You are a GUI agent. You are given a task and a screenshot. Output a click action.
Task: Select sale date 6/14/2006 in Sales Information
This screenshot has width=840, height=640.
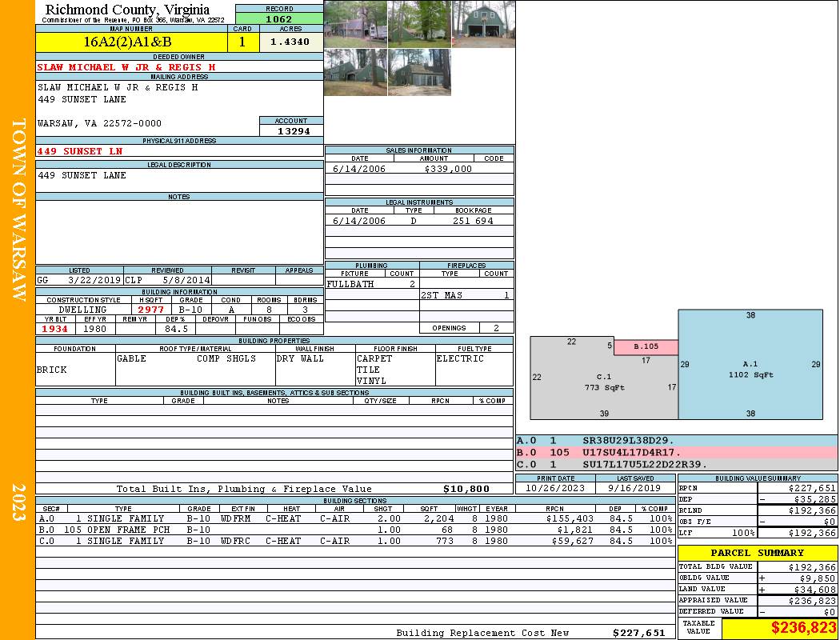point(359,169)
